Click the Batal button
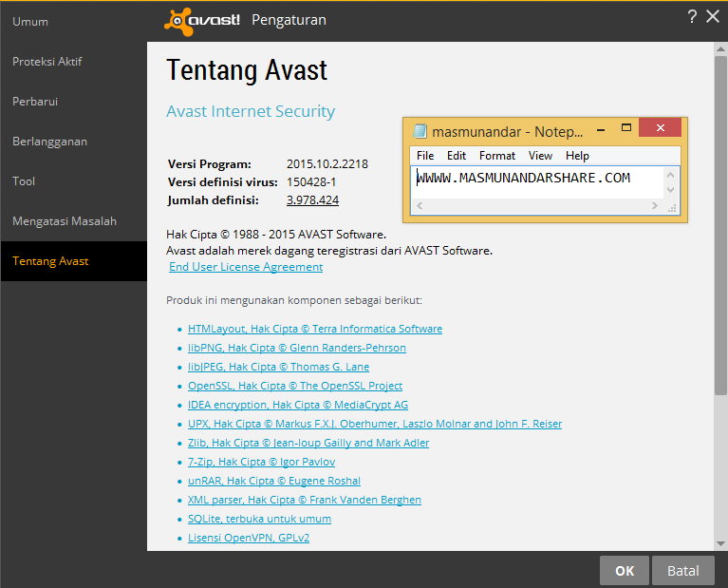 tap(683, 571)
